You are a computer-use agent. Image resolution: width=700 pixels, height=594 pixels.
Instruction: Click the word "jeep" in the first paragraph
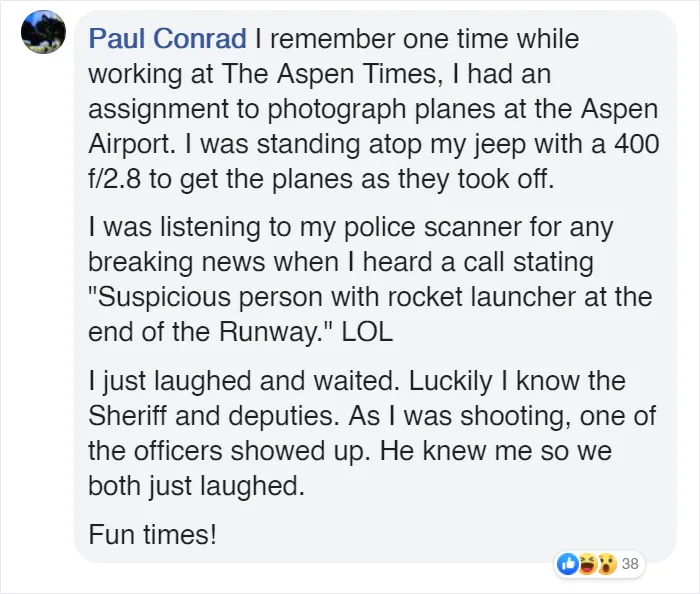(499, 146)
